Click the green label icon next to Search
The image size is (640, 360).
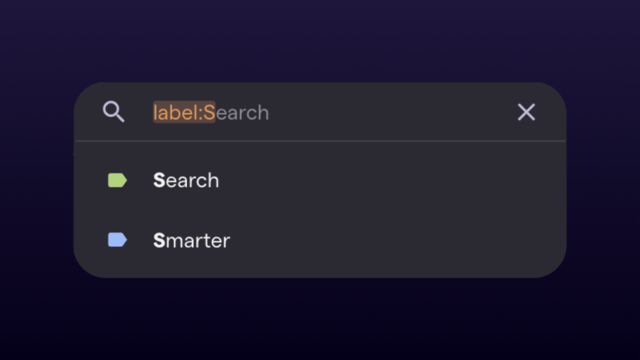point(117,180)
